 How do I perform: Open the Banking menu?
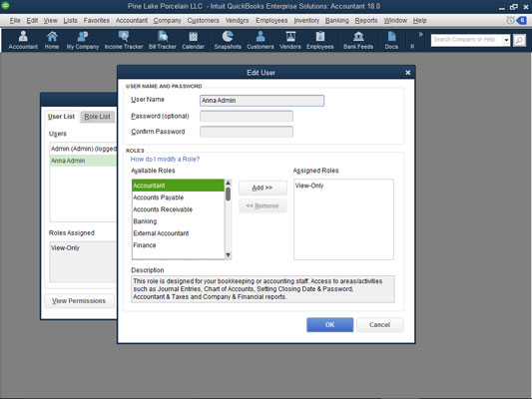[x=337, y=20]
